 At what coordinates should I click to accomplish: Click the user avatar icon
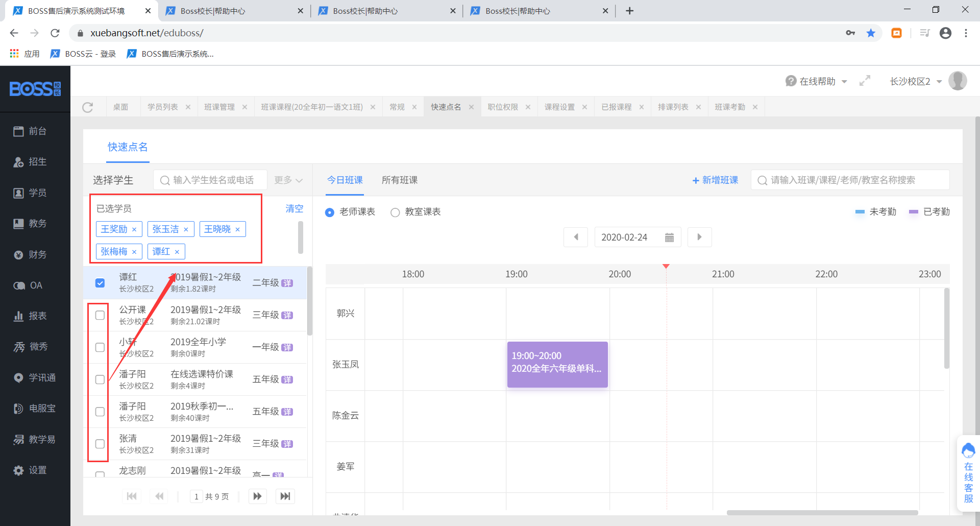(958, 81)
